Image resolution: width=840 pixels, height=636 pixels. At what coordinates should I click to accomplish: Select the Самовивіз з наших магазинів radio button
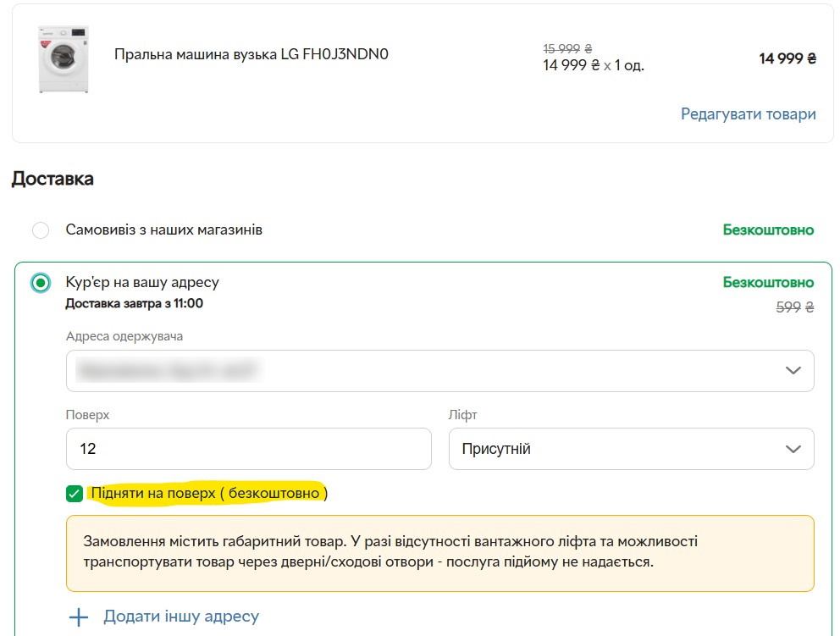41,230
